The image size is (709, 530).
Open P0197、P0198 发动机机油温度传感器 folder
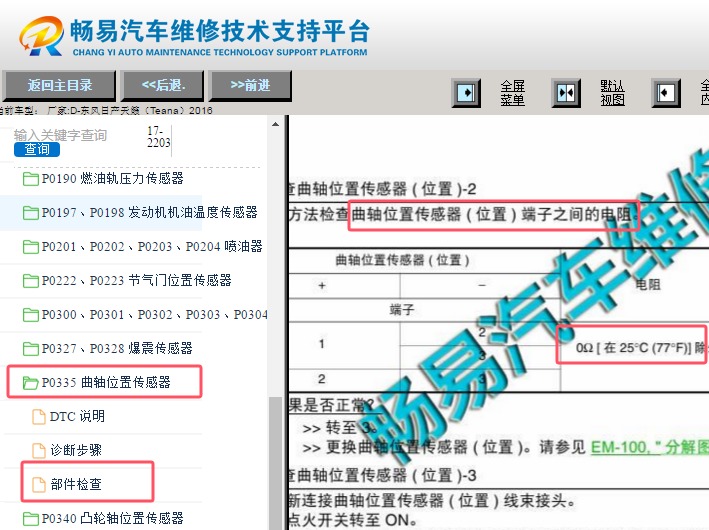coord(149,213)
